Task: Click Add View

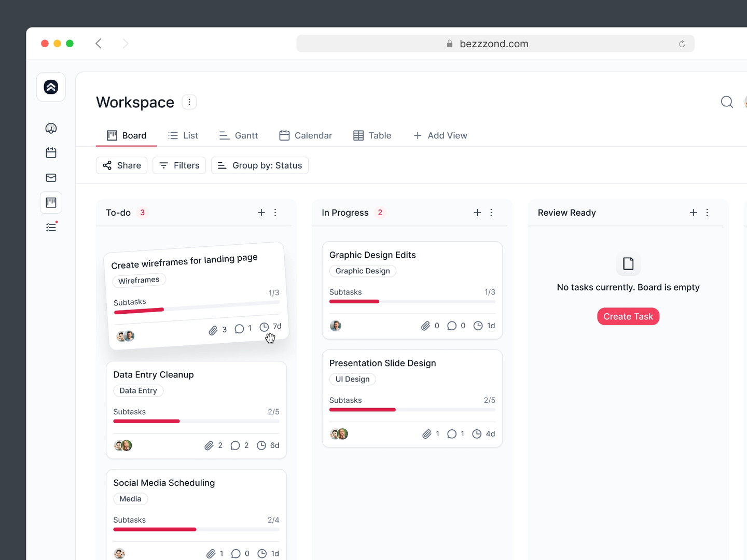Action: click(x=440, y=135)
